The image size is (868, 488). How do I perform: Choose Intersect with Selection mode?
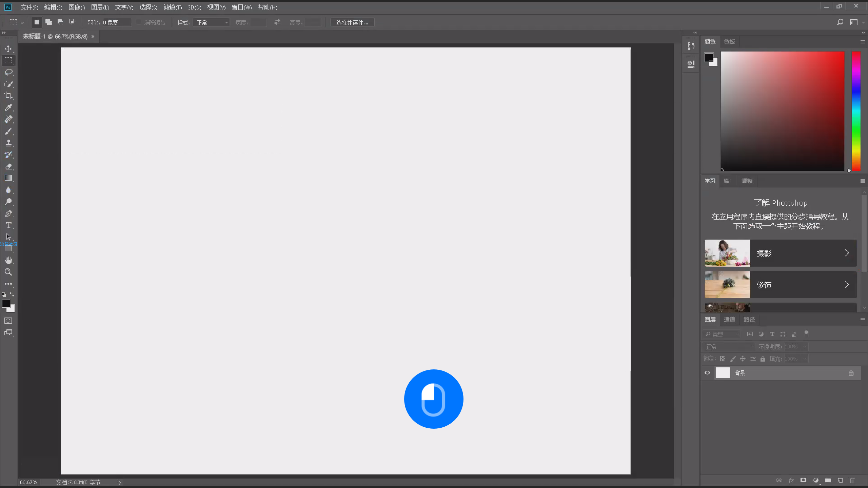pos(72,22)
